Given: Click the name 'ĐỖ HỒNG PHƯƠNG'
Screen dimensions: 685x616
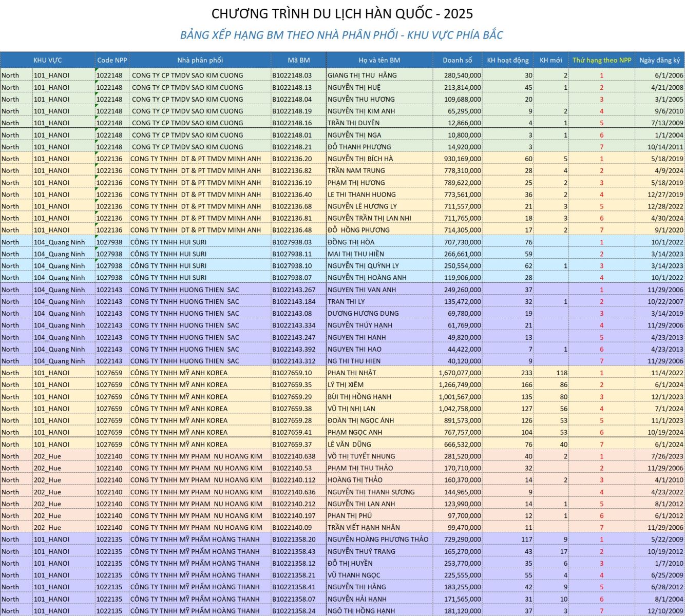Looking at the screenshot, I should pyautogui.click(x=358, y=230).
